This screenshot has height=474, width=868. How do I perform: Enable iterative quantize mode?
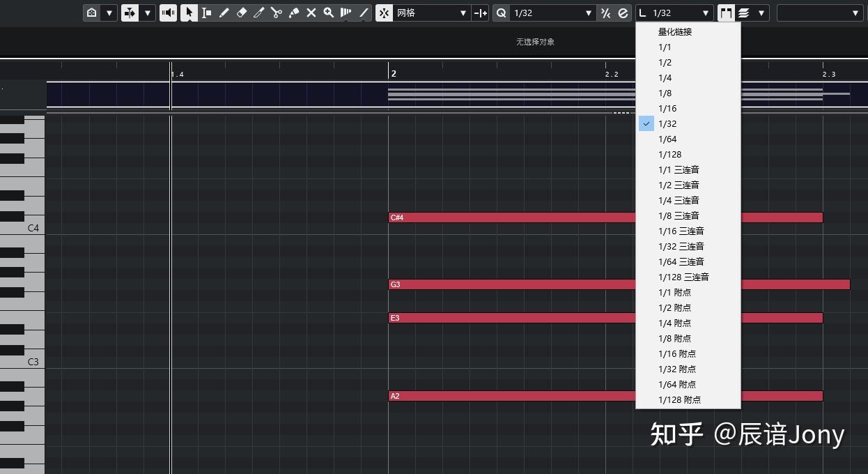[605, 13]
